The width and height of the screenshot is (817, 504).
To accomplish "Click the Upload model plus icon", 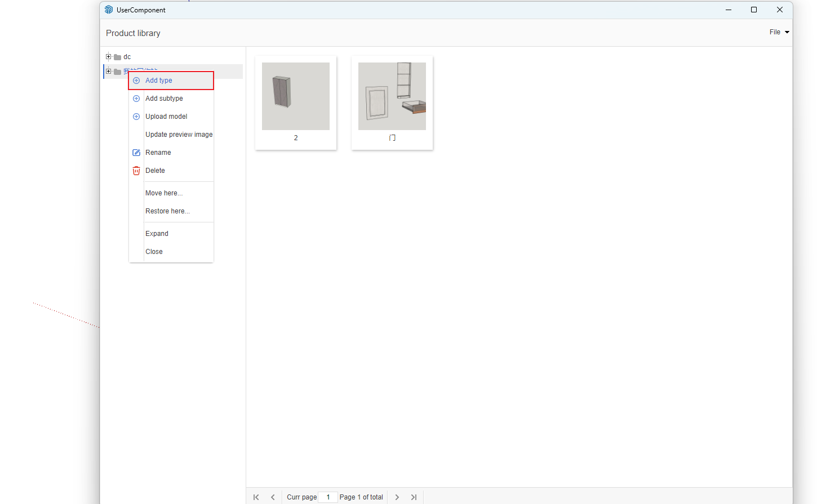I will (136, 117).
